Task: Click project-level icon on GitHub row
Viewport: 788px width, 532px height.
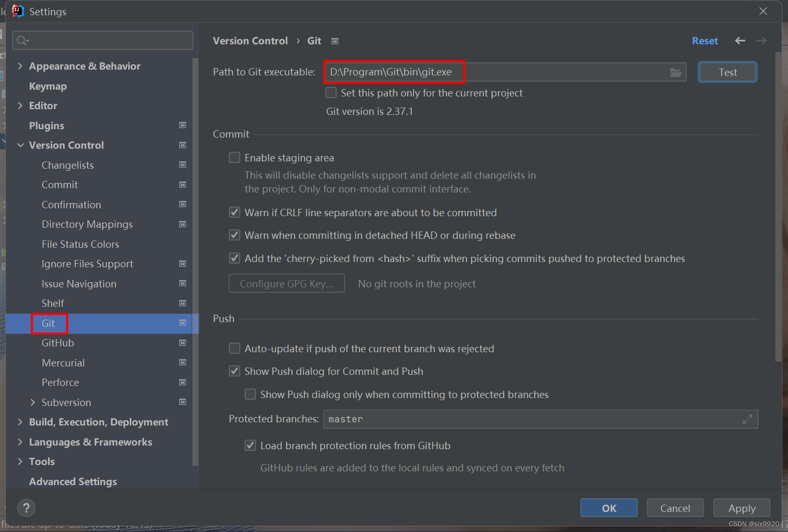Action: tap(183, 343)
